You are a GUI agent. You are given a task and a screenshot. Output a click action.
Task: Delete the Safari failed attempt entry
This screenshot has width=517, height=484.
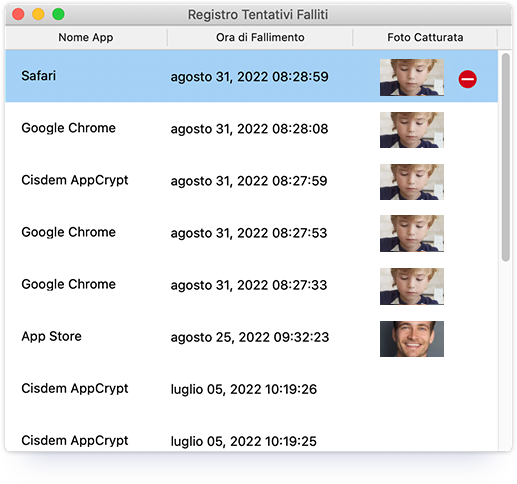coord(467,79)
